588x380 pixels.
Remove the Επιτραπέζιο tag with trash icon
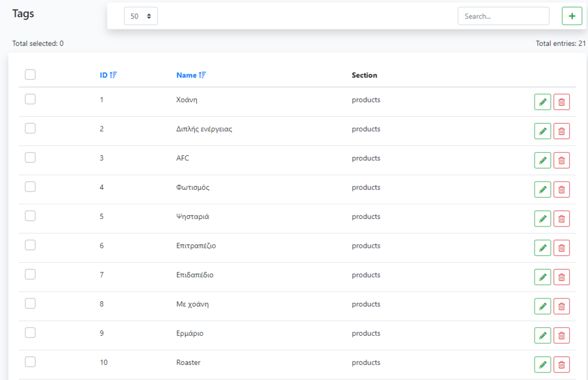pos(562,248)
